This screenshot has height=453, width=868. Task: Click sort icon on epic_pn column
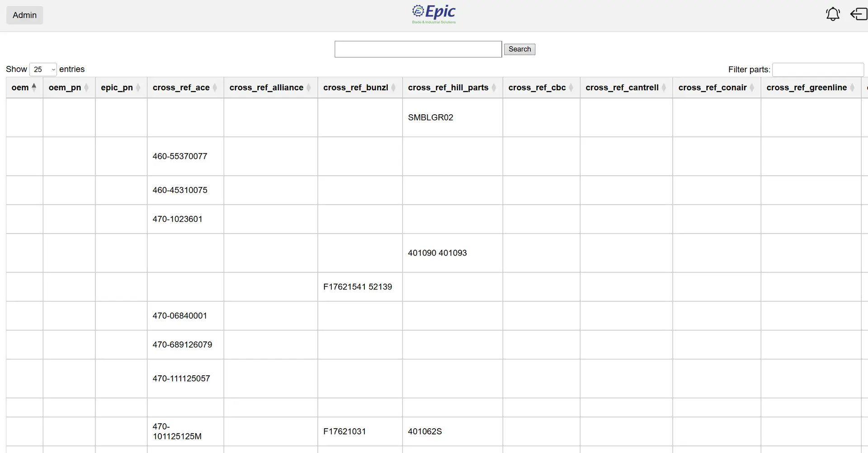[138, 88]
